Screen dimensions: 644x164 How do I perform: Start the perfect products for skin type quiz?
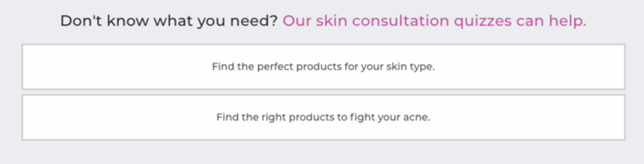323,67
